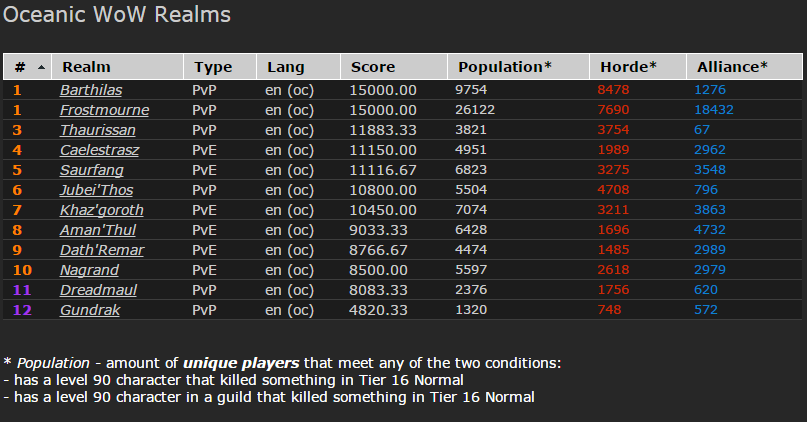Click Jubei'Thos Alliance count 796
807x422 pixels.
pyautogui.click(x=706, y=190)
